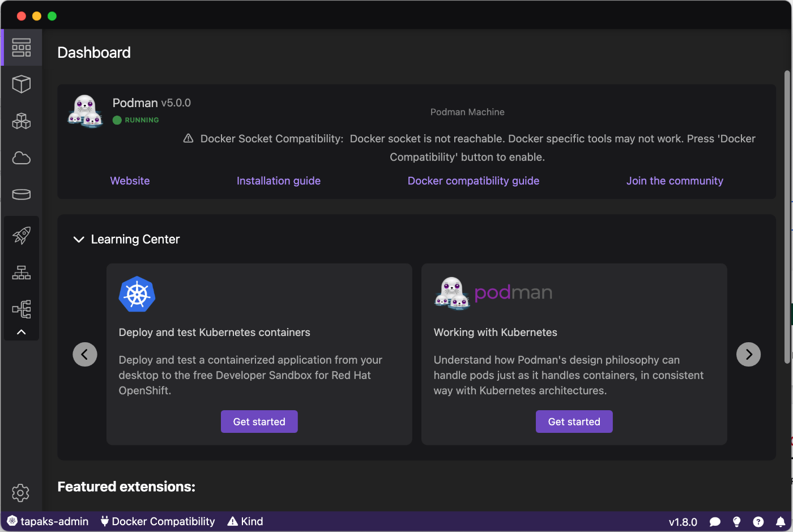Viewport: 793px width, 532px height.
Task: Open the Volumes disk icon
Action: click(22, 194)
